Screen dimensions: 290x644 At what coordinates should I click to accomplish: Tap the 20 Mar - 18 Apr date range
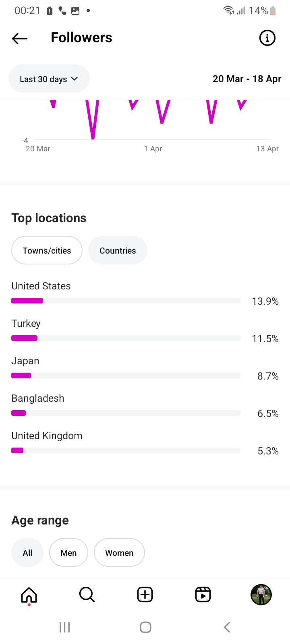tap(247, 79)
